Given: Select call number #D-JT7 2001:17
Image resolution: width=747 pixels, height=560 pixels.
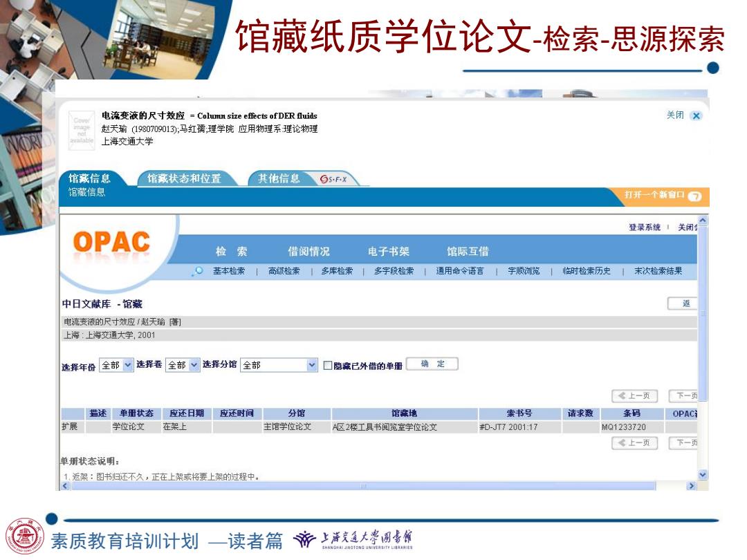Looking at the screenshot, I should pyautogui.click(x=508, y=427).
